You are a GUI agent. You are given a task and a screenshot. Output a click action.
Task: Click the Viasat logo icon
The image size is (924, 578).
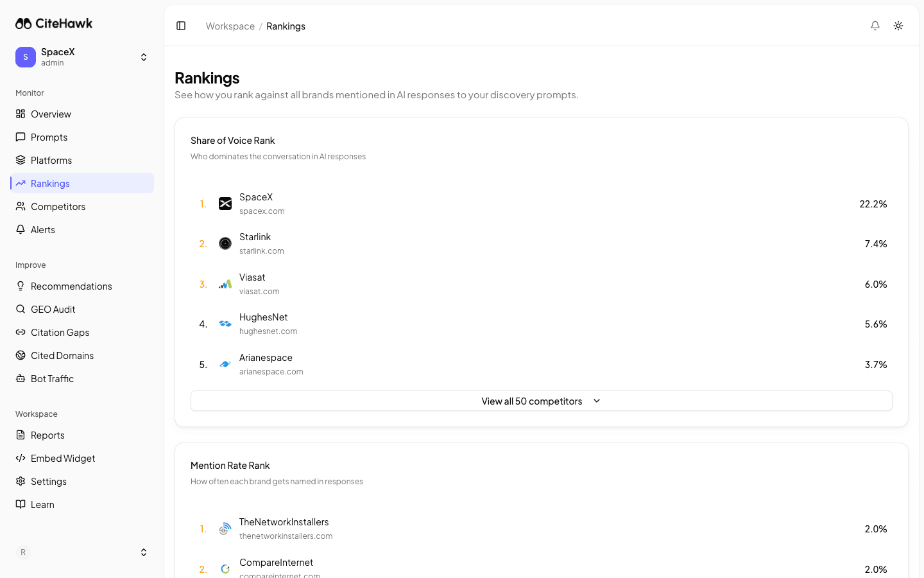point(225,284)
